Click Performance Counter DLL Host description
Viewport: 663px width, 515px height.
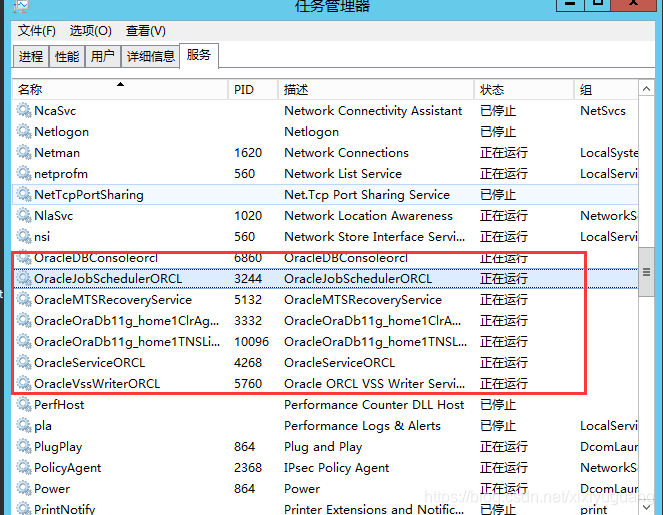[x=374, y=404]
